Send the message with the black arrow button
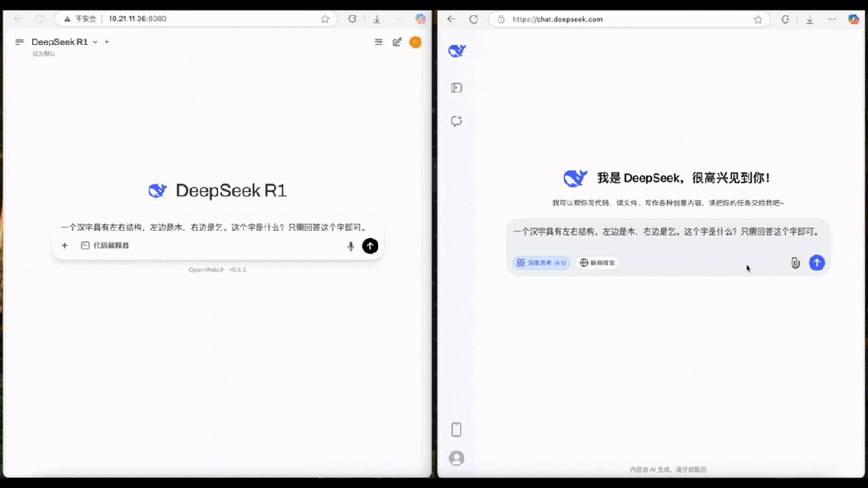 tap(370, 246)
